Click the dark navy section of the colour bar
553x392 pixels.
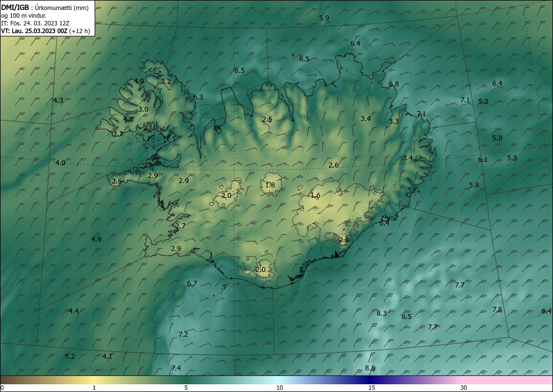tap(371, 380)
